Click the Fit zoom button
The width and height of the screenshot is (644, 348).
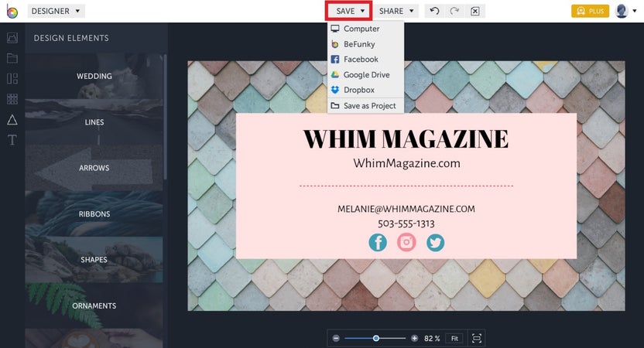pyautogui.click(x=454, y=338)
